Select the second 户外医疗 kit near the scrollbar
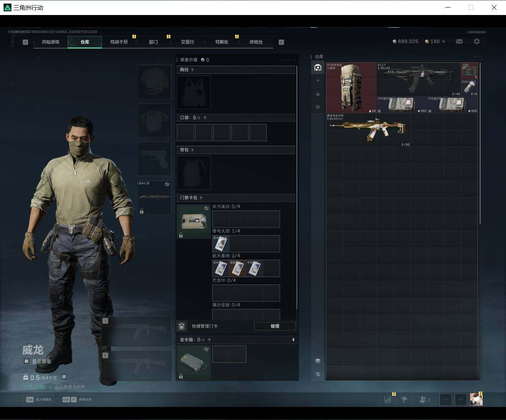The height and width of the screenshot is (420, 506). 453,105
